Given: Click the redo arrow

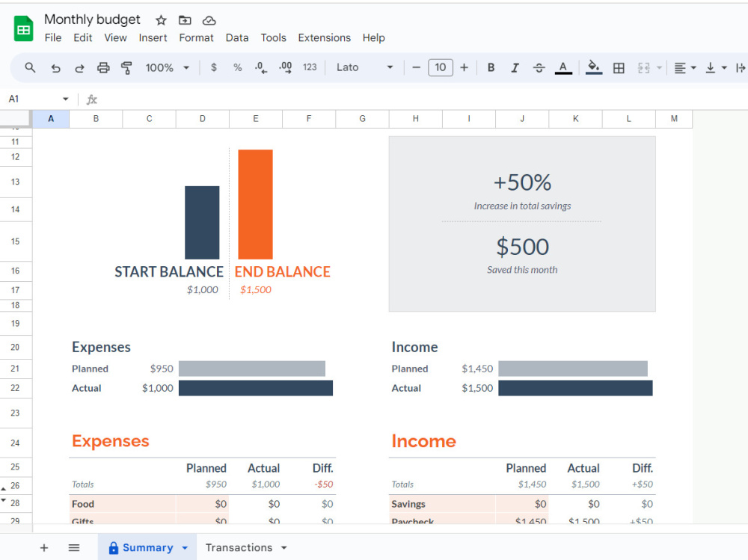Looking at the screenshot, I should click(x=79, y=68).
